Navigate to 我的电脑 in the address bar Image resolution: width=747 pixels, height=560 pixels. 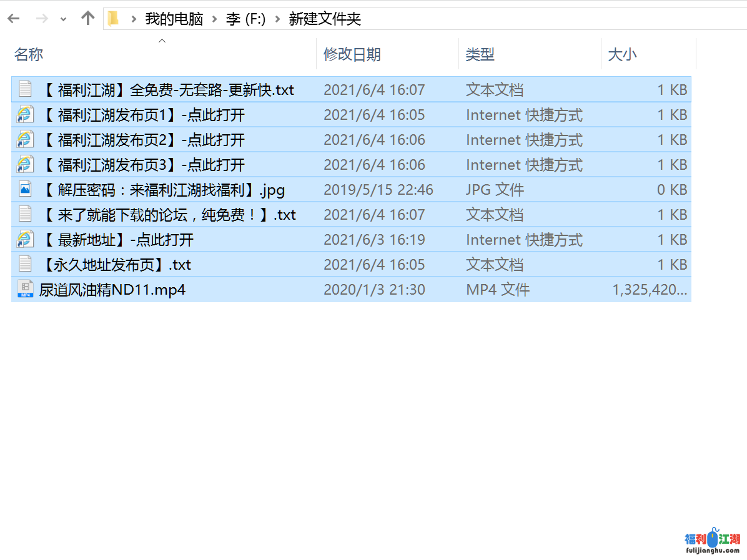[174, 19]
